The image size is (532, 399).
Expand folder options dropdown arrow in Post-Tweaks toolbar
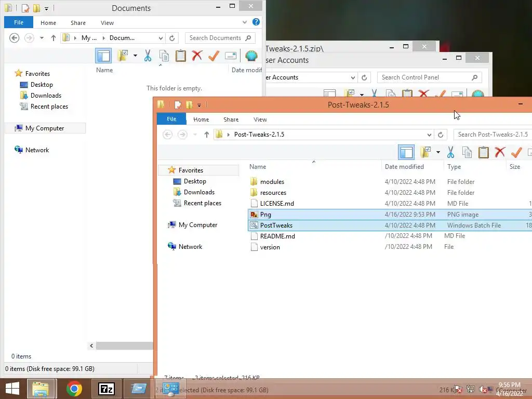tap(438, 152)
